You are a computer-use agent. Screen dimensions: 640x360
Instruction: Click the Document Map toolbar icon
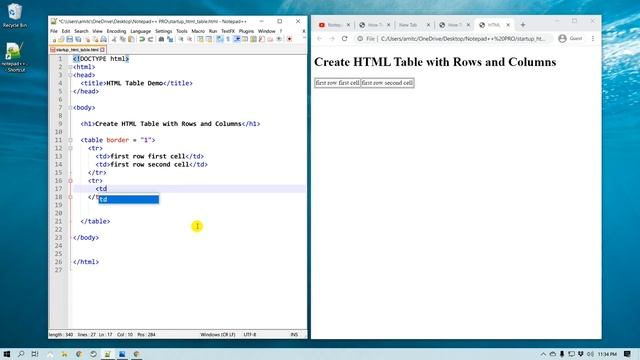(253, 39)
